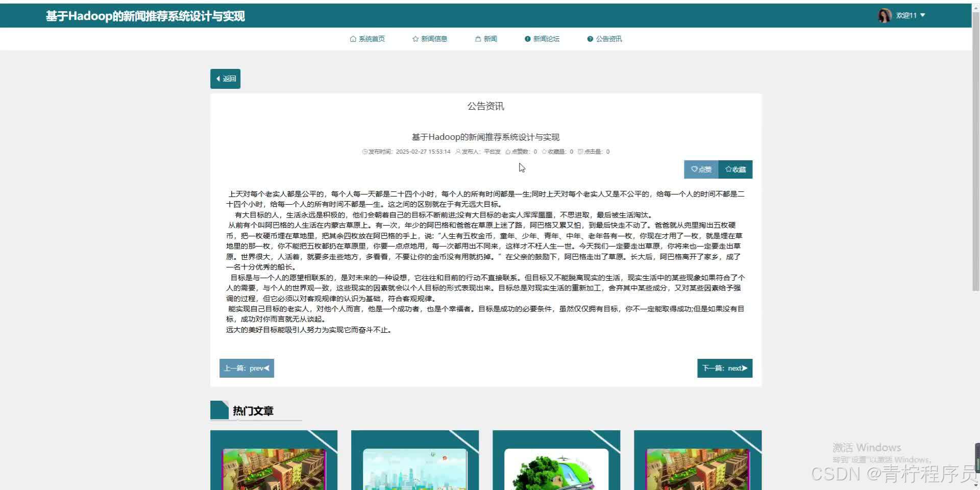Toggle like with the 点赞 button
Image resolution: width=980 pixels, height=490 pixels.
coord(701,169)
